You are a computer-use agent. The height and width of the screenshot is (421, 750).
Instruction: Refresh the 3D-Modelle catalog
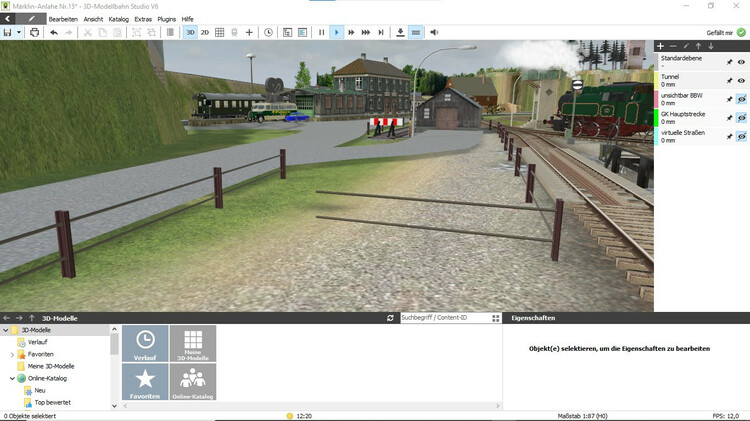coord(390,318)
